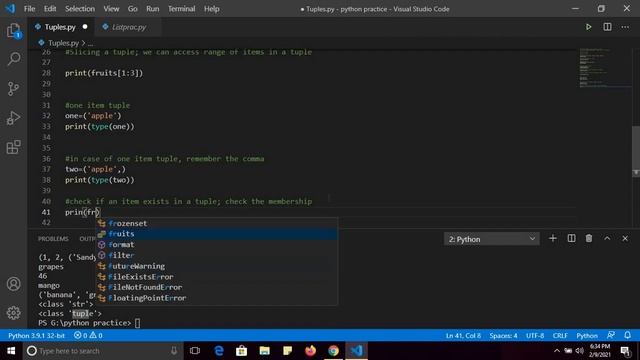640x360 pixels.
Task: Select the FileNotFoundError suggestion
Action: click(x=217, y=287)
